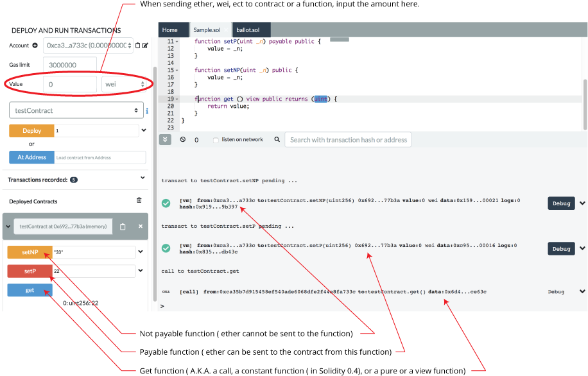Remove deployed testContract instance
Image resolution: width=588 pixels, height=376 pixels.
point(141,226)
